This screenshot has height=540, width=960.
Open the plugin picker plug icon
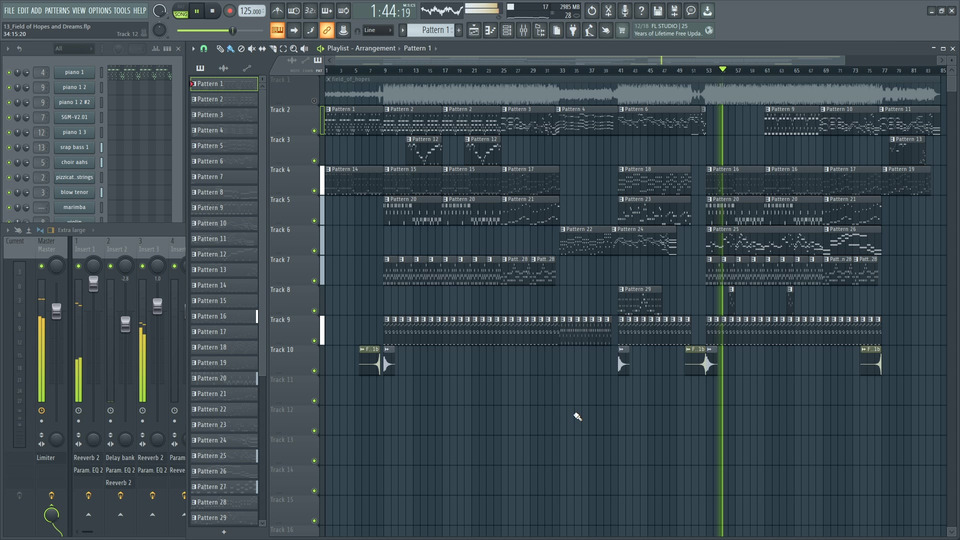click(x=573, y=31)
